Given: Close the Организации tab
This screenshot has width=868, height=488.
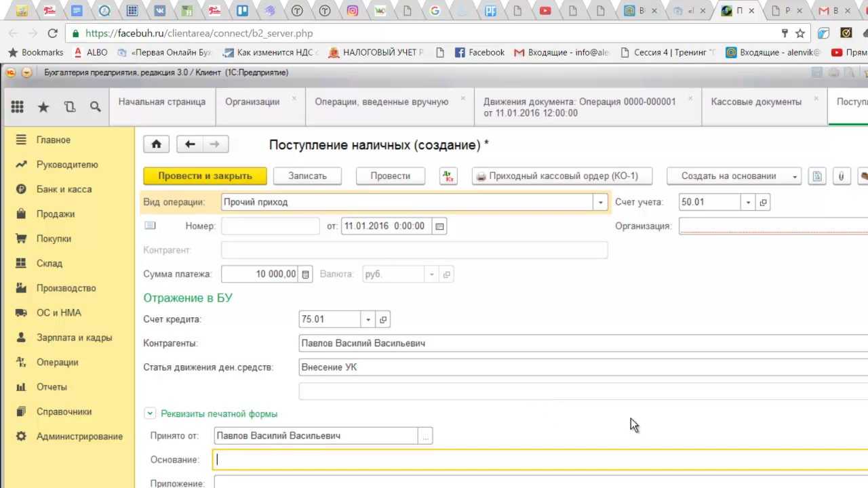Looking at the screenshot, I should (x=294, y=98).
